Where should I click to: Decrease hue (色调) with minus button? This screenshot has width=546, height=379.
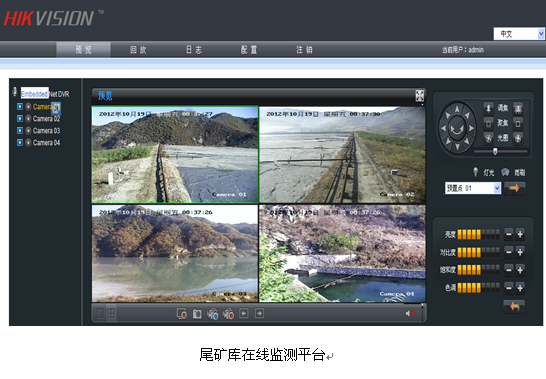(x=509, y=288)
